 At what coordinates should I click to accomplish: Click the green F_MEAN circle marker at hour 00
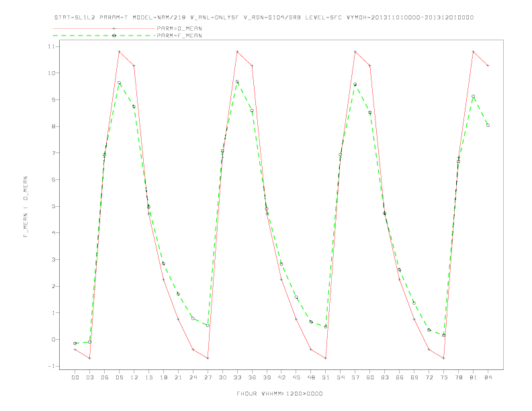75,344
